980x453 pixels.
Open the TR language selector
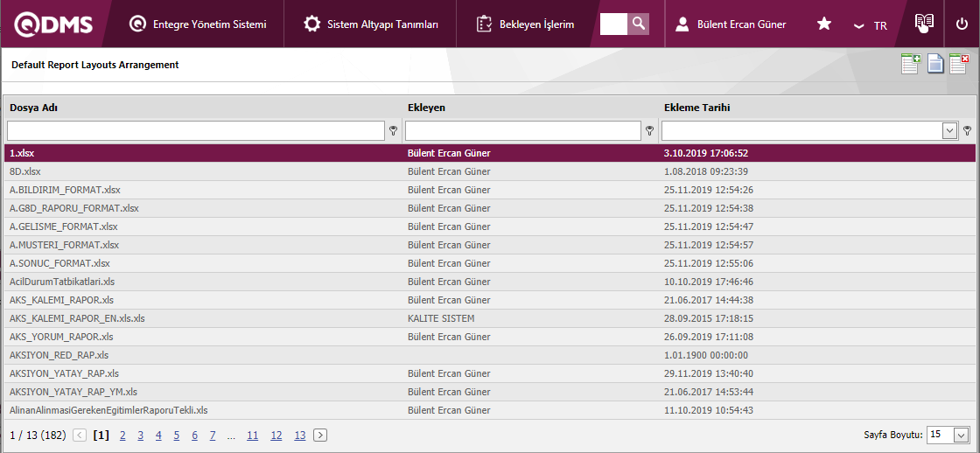(x=871, y=25)
